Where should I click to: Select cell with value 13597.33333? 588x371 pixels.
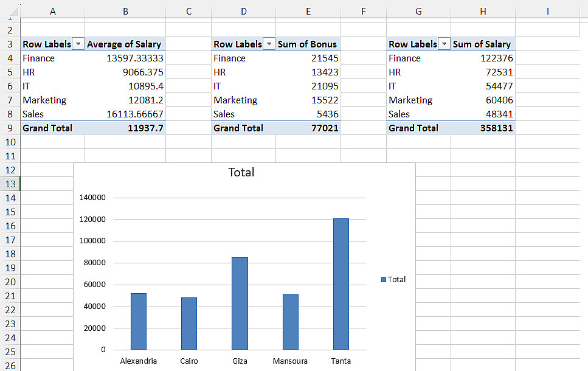(125, 58)
